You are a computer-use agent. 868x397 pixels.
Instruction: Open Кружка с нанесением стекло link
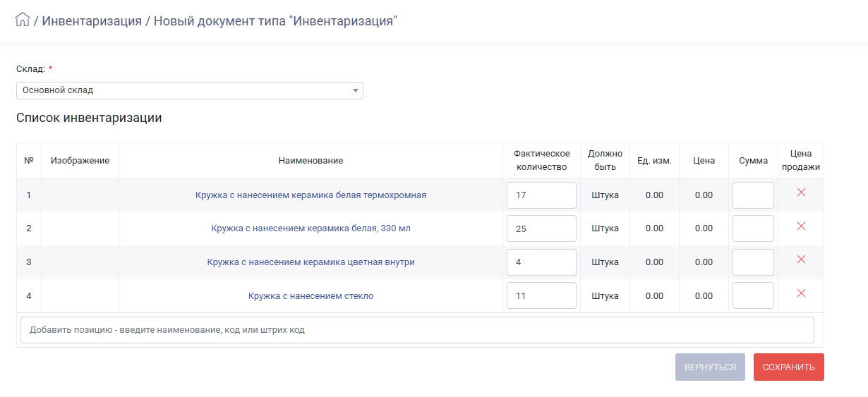pyautogui.click(x=311, y=296)
